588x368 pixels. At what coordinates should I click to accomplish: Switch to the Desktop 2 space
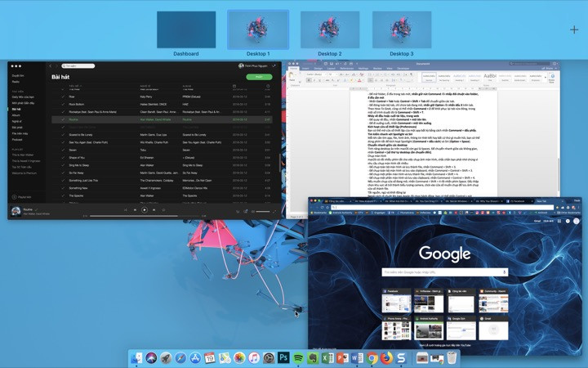(x=330, y=30)
